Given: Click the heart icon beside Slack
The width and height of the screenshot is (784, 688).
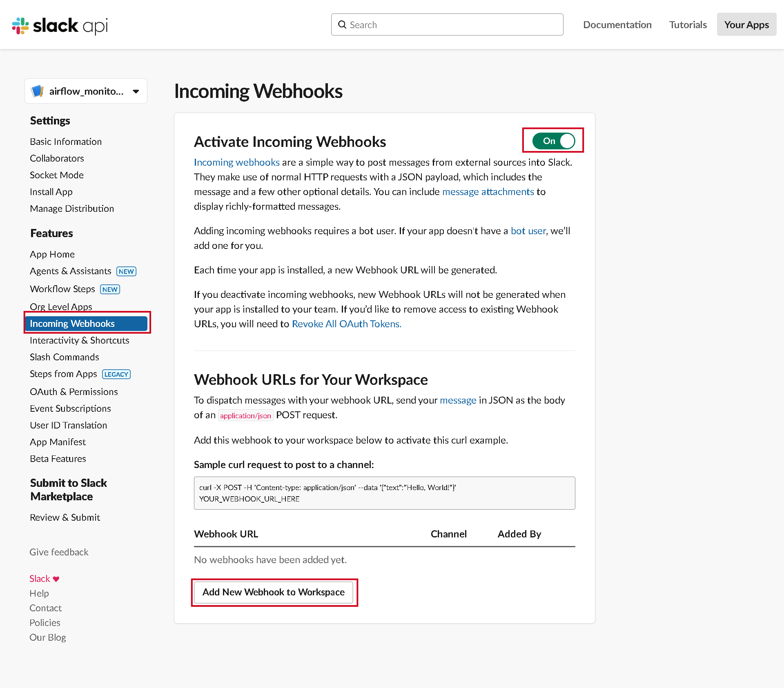Looking at the screenshot, I should coord(56,579).
